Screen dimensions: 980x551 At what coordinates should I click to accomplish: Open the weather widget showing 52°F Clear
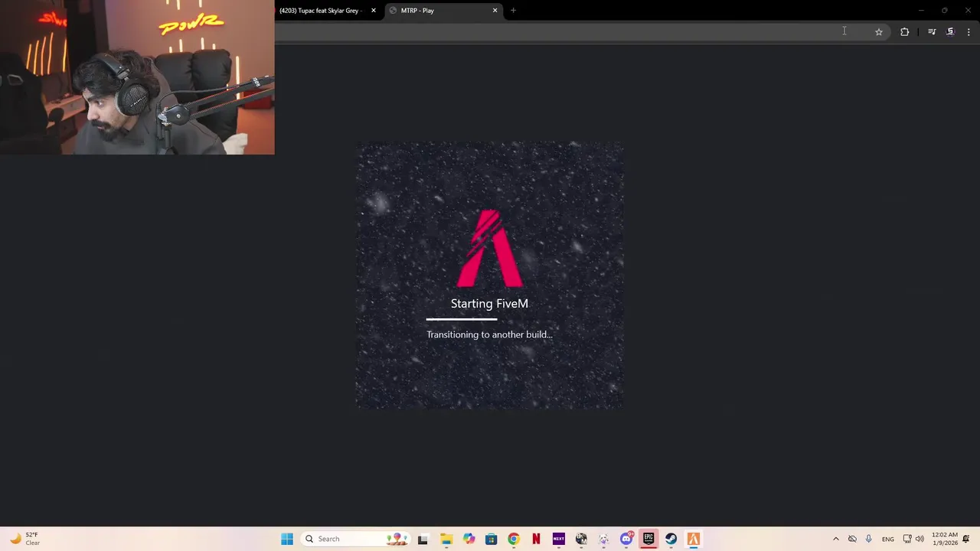[24, 539]
